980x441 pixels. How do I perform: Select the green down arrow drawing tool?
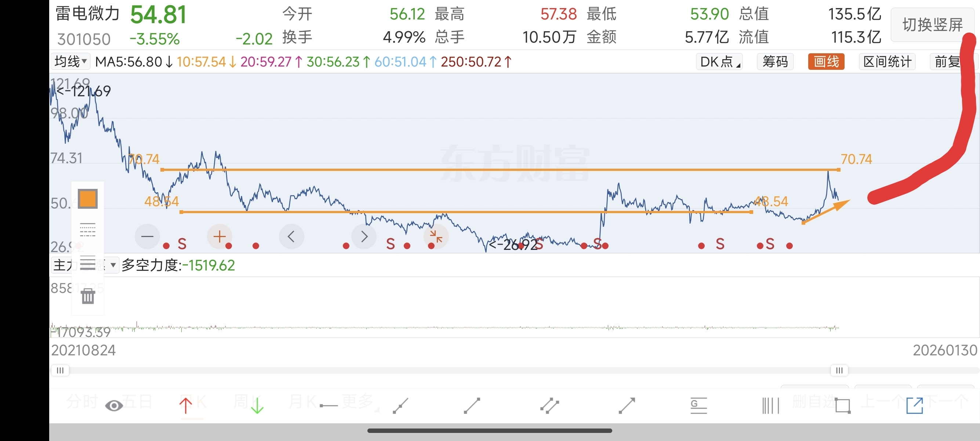pyautogui.click(x=257, y=406)
